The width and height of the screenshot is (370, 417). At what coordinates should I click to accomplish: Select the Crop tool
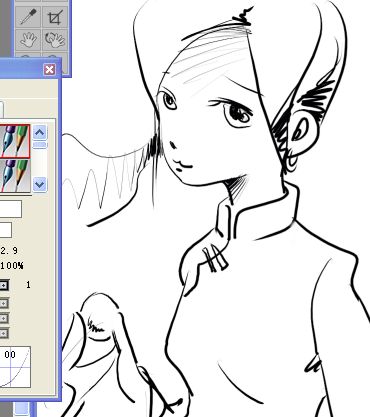pos(55,16)
